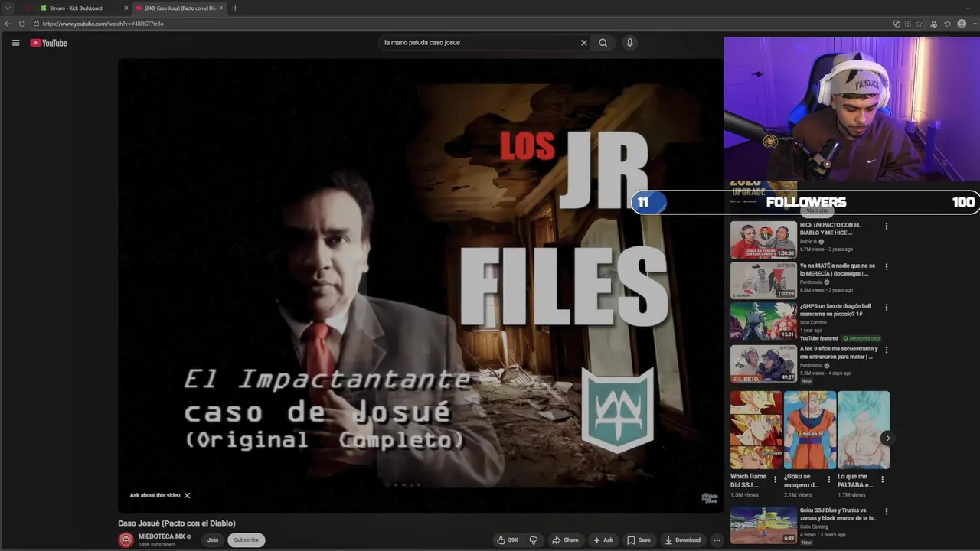The image size is (980, 551).
Task: Click the Penitencia channel name under Yo no MATÉ
Action: [x=811, y=282]
